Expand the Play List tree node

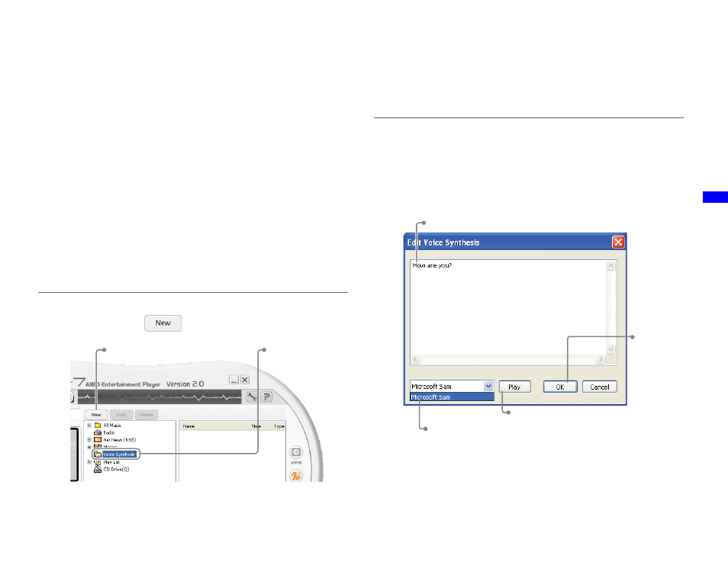(89, 462)
